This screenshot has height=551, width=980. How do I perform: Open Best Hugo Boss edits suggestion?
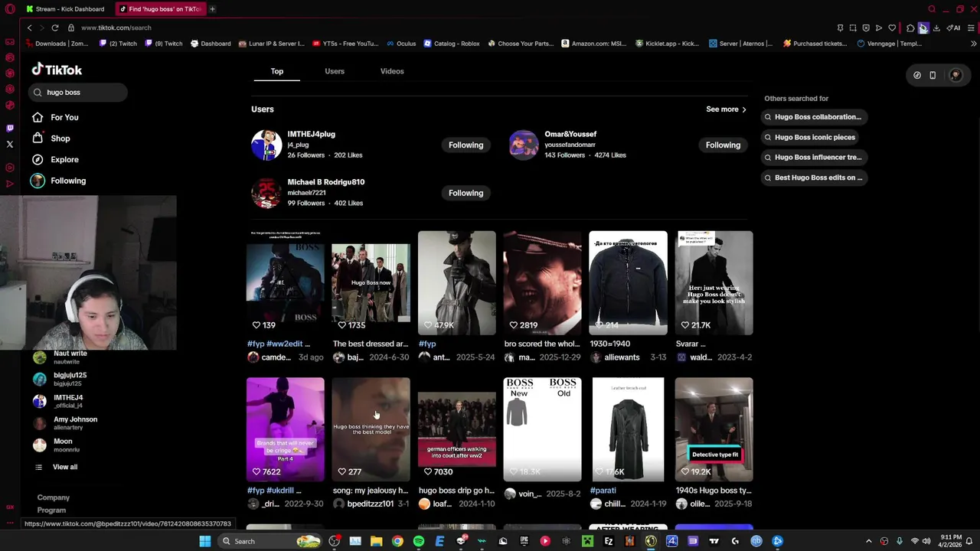coord(813,178)
